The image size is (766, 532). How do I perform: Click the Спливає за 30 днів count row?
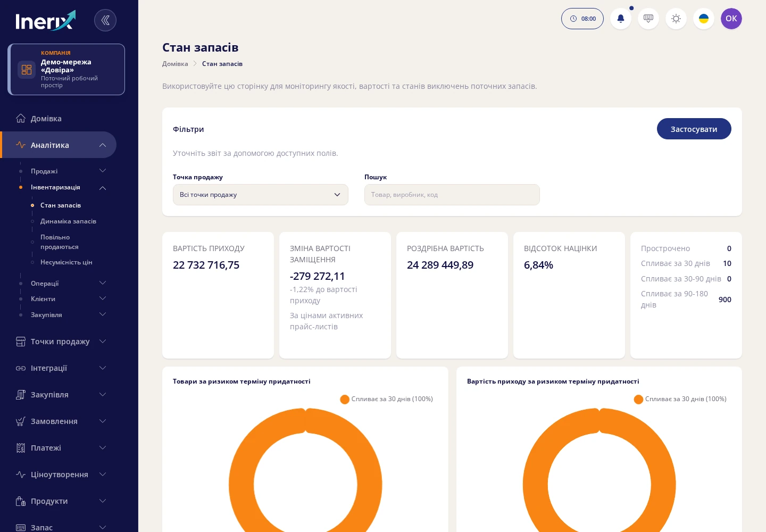(x=686, y=263)
